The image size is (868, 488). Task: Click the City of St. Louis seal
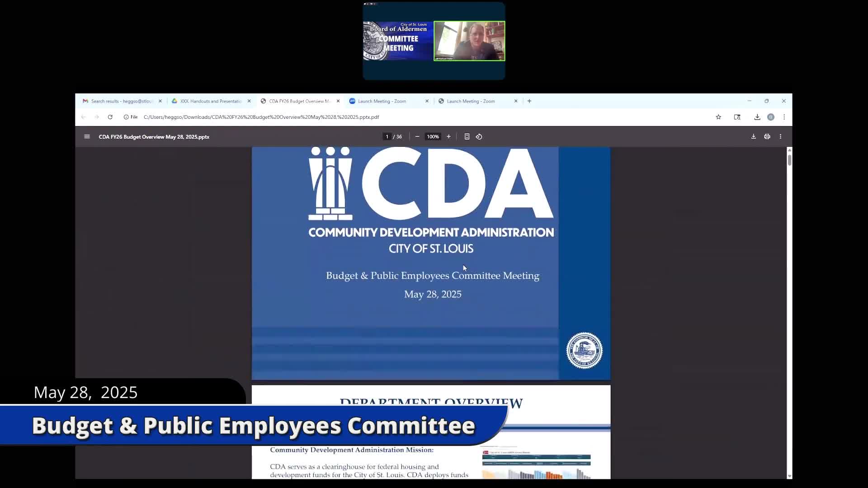click(x=585, y=351)
